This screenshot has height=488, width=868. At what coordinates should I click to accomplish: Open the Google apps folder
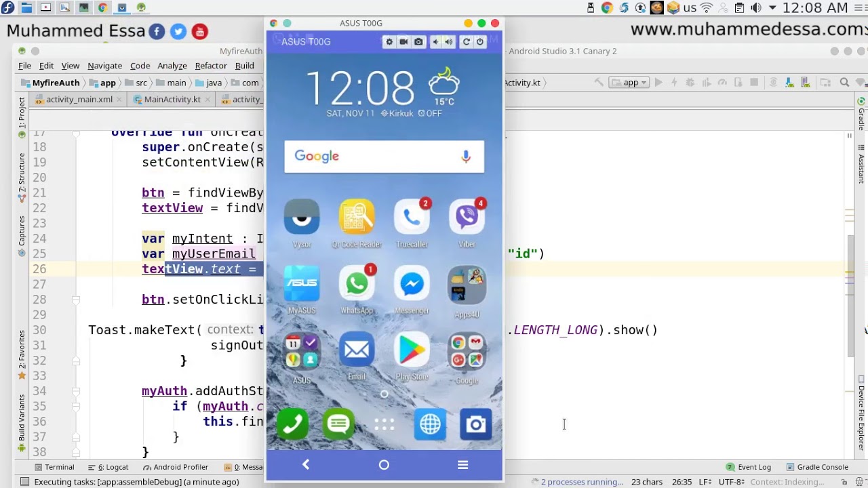pyautogui.click(x=467, y=351)
